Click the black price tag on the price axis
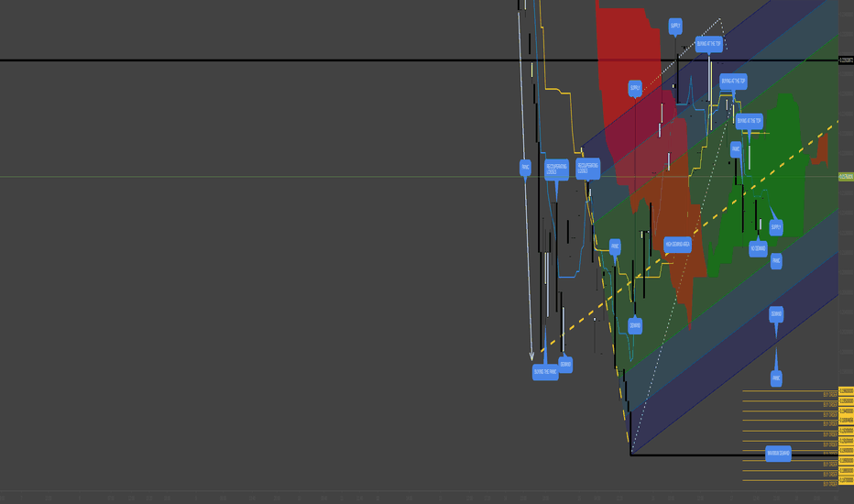The image size is (854, 504). click(846, 60)
